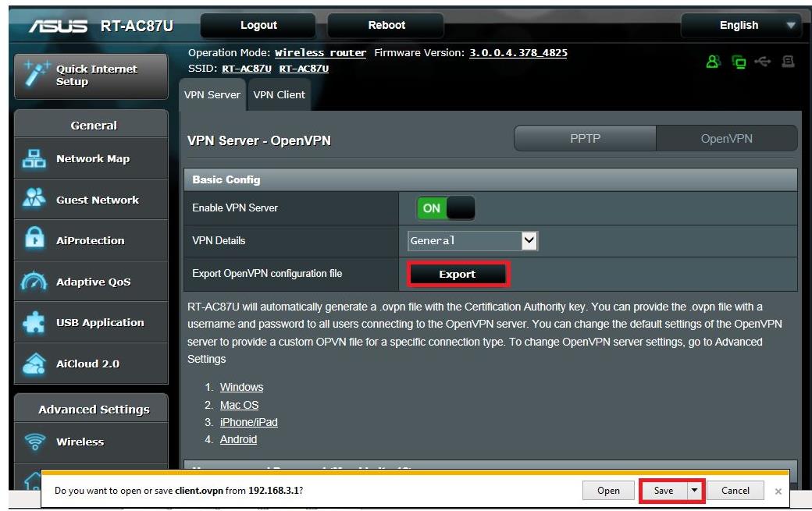
Task: Open the Mac OS setup instructions link
Action: coord(239,404)
